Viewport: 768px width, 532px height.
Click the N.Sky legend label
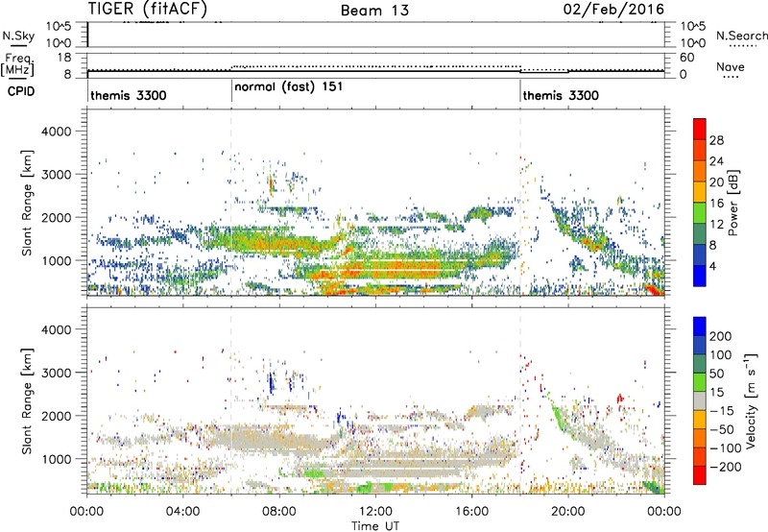pyautogui.click(x=18, y=36)
